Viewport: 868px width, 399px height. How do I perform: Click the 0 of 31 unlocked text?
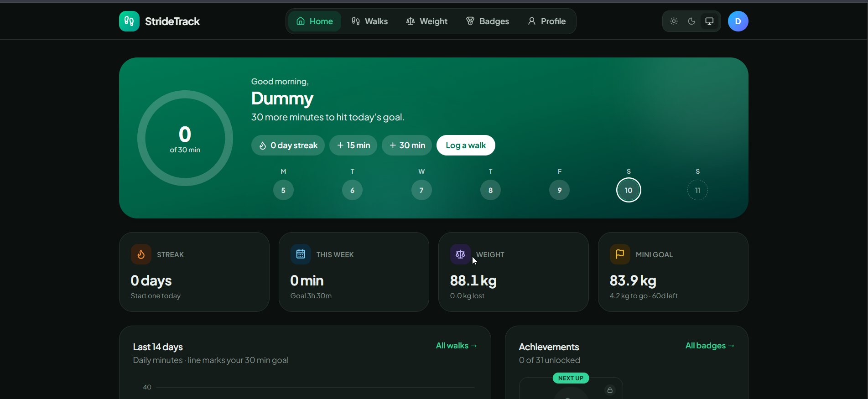click(550, 360)
